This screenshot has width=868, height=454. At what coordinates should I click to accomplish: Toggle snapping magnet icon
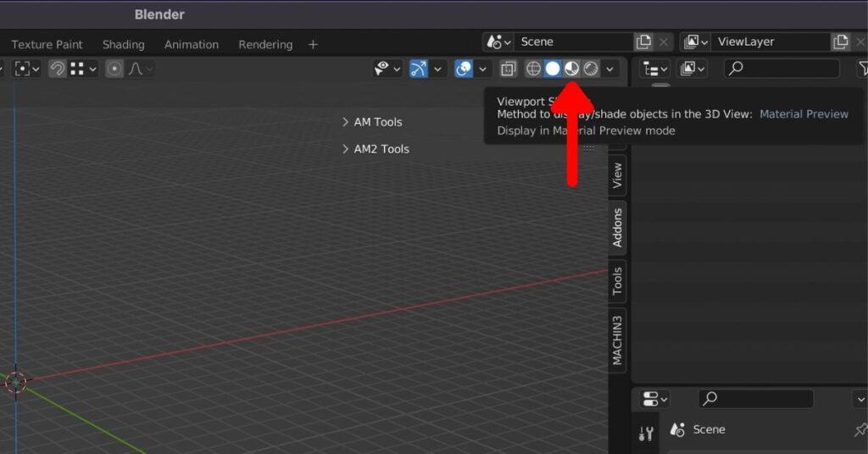coord(57,69)
